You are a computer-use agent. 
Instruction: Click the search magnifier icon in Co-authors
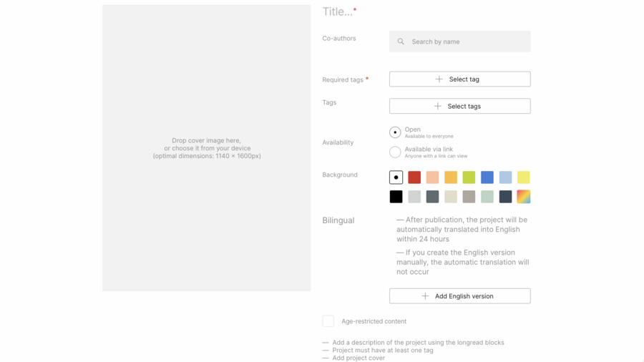click(x=401, y=41)
